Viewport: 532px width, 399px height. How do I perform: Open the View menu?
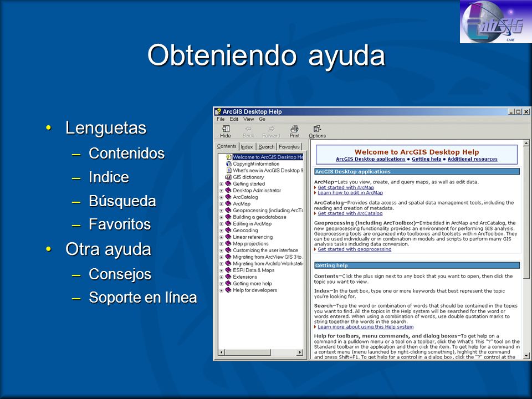click(248, 119)
